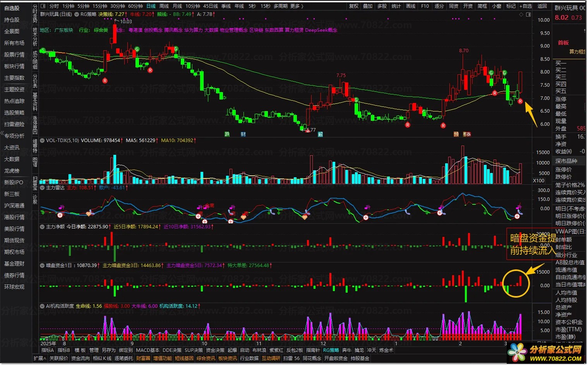
Task: Open the 统计 statistics menu
Action: (396, 6)
